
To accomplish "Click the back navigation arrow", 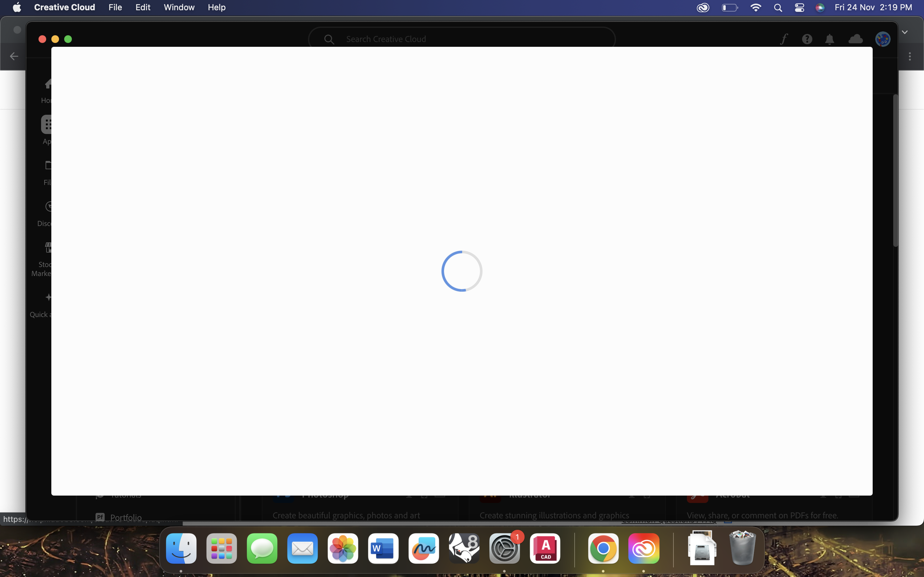I will (14, 56).
